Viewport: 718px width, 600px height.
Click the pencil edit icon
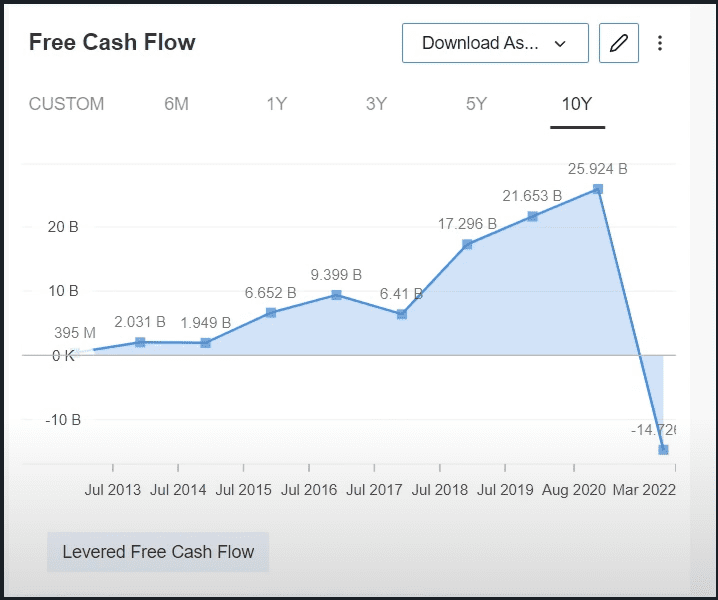619,43
